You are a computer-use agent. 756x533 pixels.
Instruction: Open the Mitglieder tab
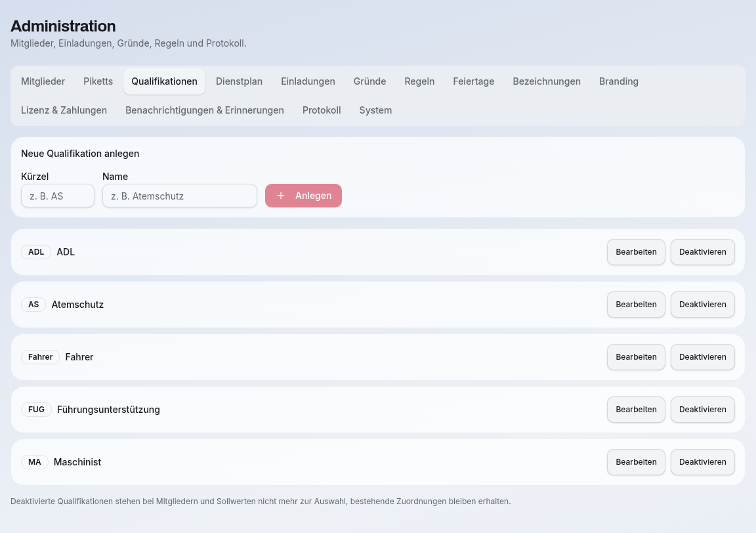tap(43, 81)
